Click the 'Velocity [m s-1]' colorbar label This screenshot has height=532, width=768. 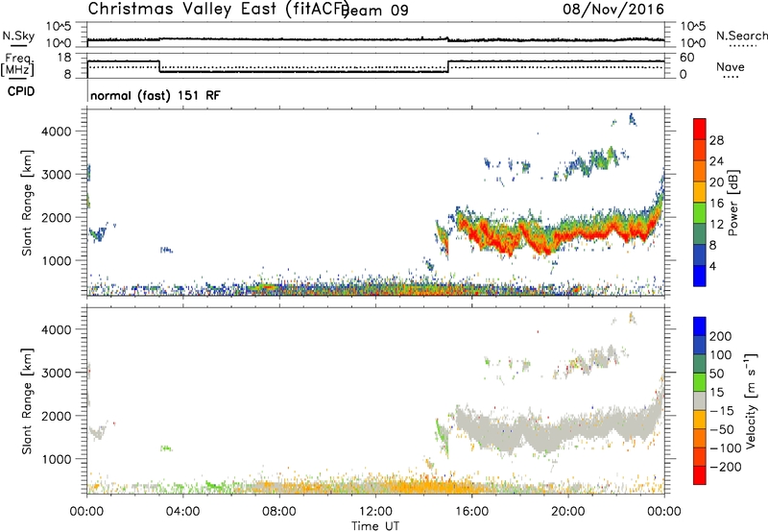[x=751, y=400]
